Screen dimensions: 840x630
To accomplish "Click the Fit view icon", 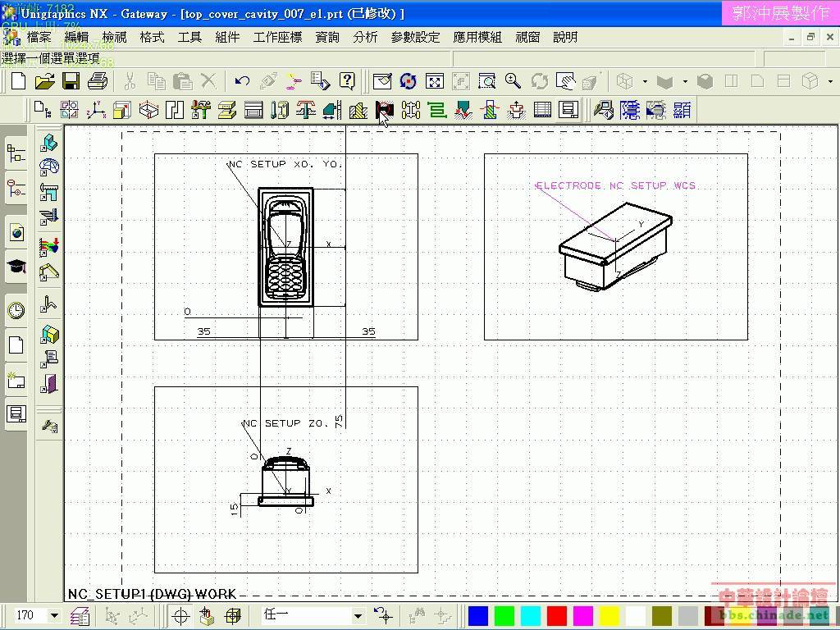I will coord(434,80).
